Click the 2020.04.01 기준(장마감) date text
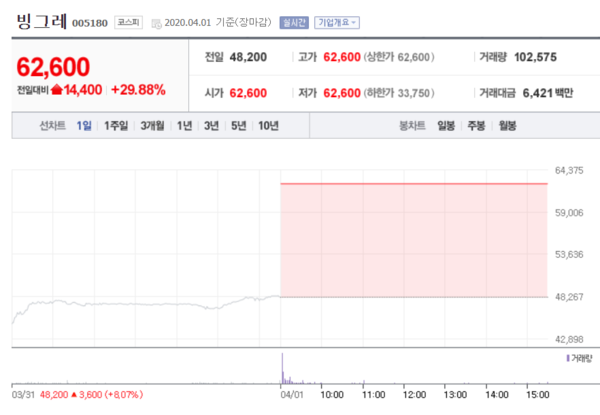The width and height of the screenshot is (600, 415). (x=218, y=23)
